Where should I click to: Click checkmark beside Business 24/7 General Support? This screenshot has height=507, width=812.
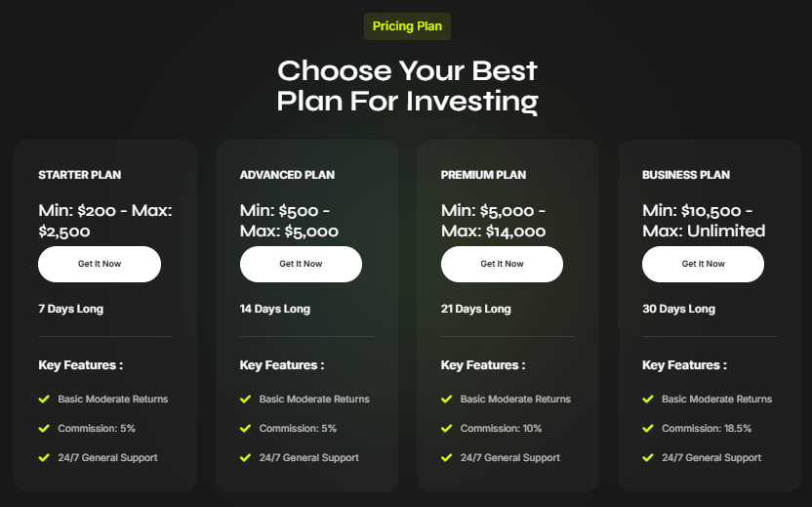pos(647,457)
